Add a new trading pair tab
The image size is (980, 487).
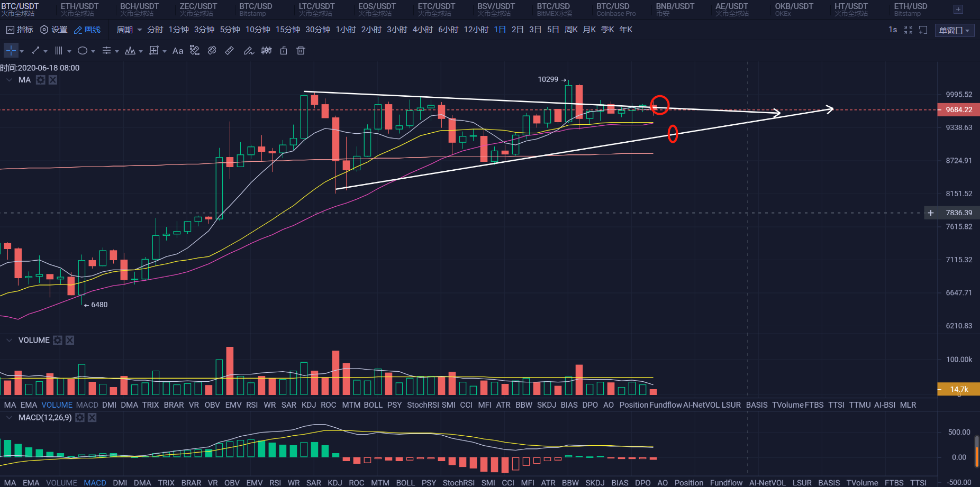pos(958,9)
